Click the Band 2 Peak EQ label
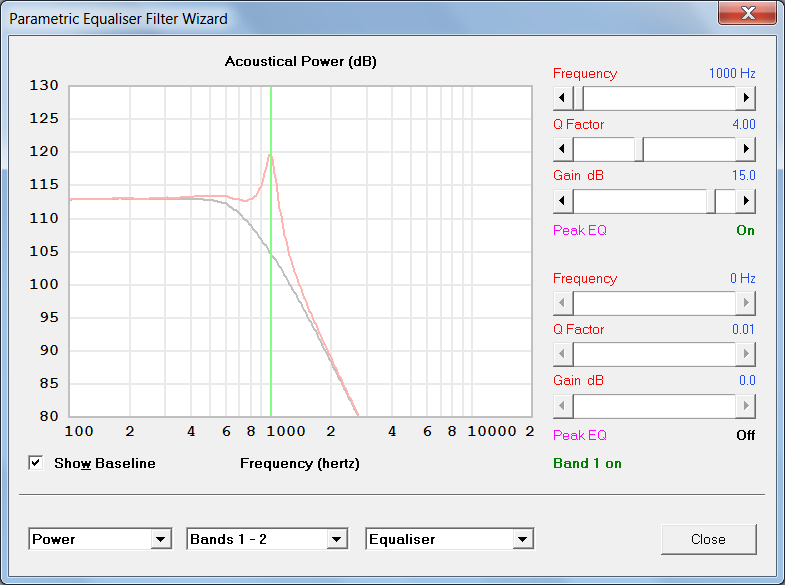This screenshot has height=585, width=785. [580, 435]
